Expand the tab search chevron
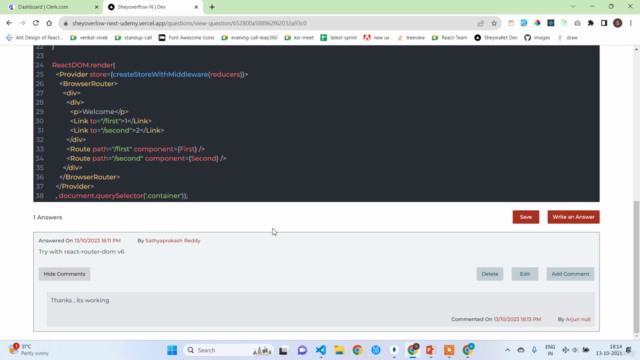The width and height of the screenshot is (640, 360). (573, 7)
